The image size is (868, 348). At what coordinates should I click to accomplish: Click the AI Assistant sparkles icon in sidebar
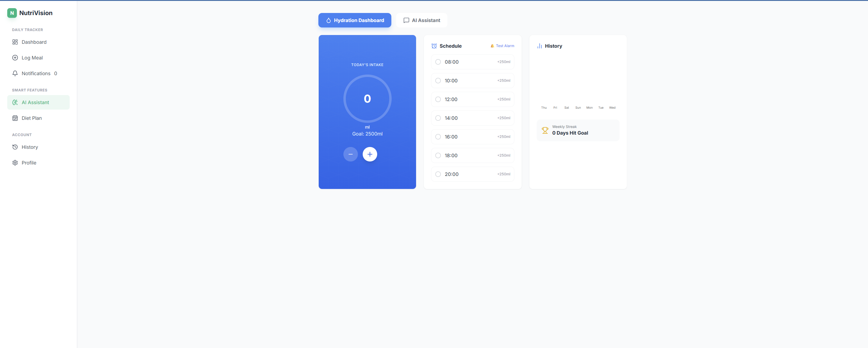[15, 102]
